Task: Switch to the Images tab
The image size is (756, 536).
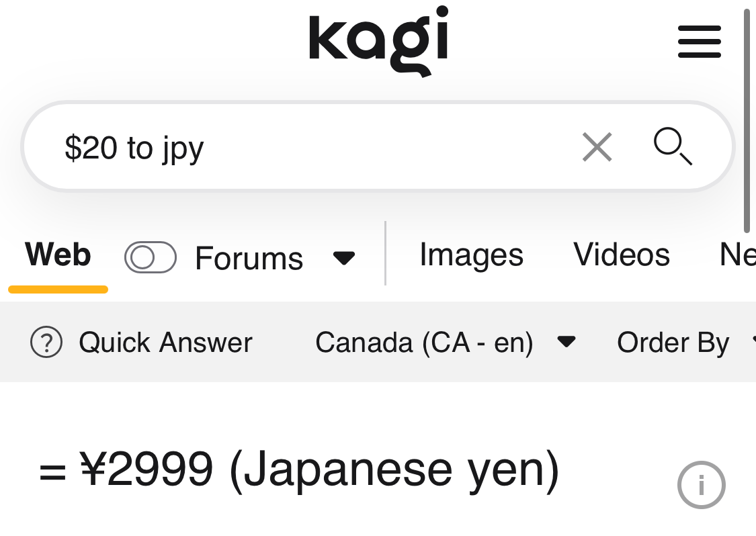Action: (x=471, y=255)
